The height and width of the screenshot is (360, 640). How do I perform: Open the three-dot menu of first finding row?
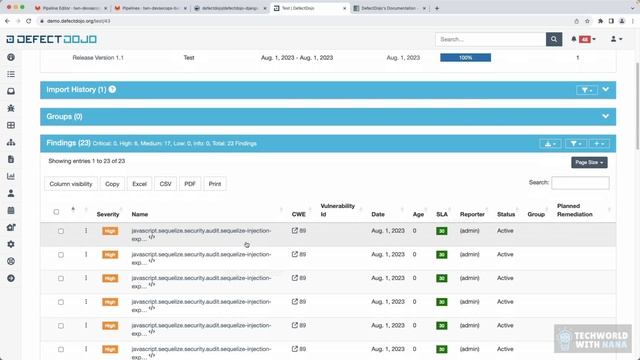coord(86,231)
